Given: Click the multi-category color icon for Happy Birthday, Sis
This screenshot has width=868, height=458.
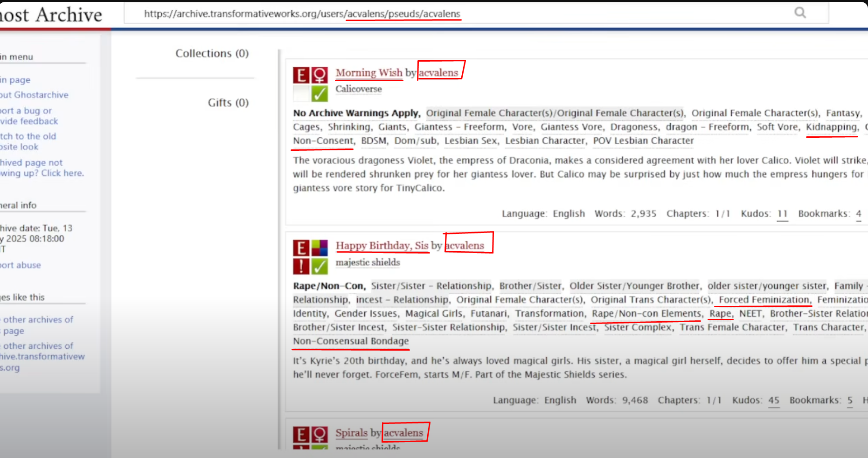Looking at the screenshot, I should (319, 248).
